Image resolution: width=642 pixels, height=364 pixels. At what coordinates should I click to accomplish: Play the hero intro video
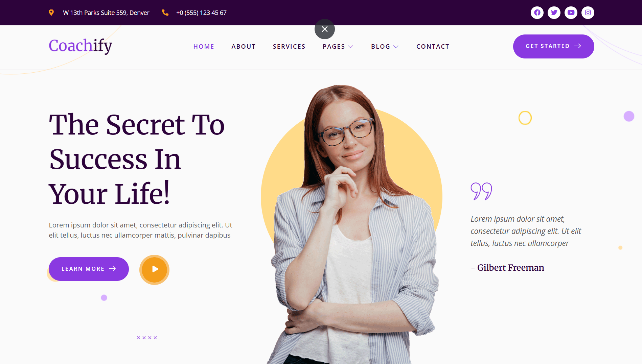pos(154,269)
